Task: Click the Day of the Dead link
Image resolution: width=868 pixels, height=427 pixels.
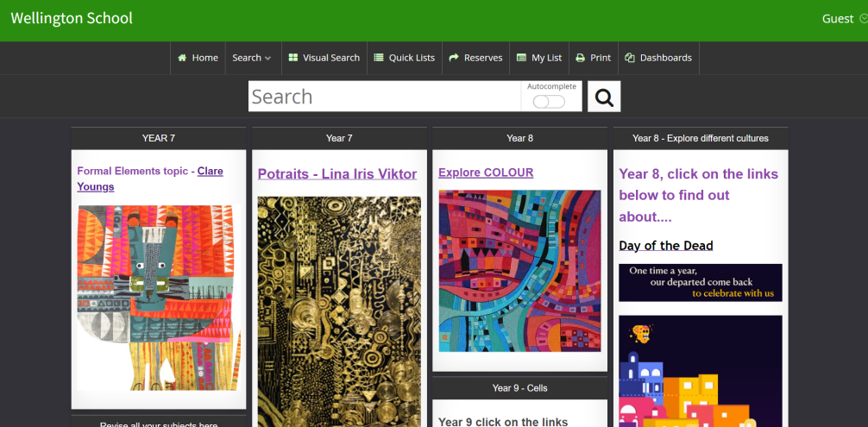Action: pyautogui.click(x=665, y=246)
